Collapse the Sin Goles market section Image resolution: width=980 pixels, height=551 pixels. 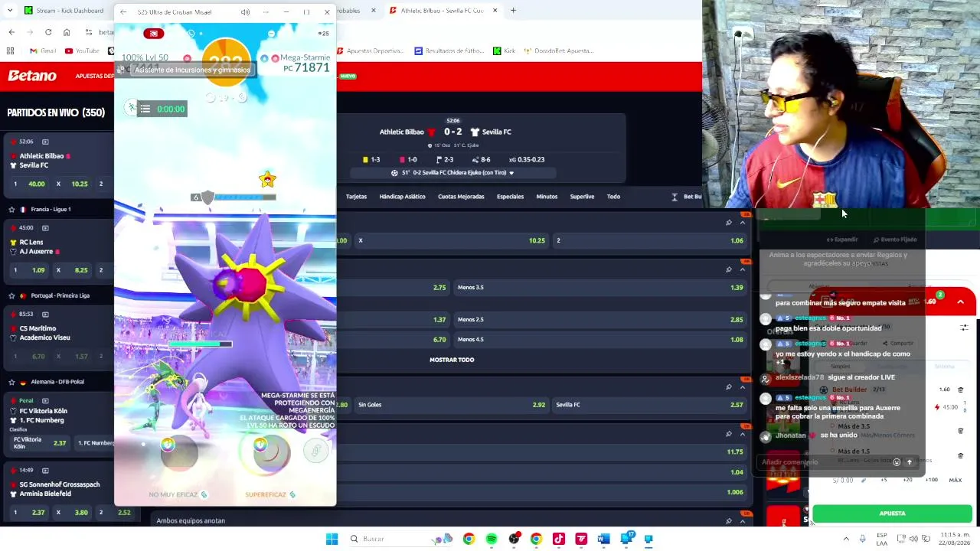pos(743,387)
